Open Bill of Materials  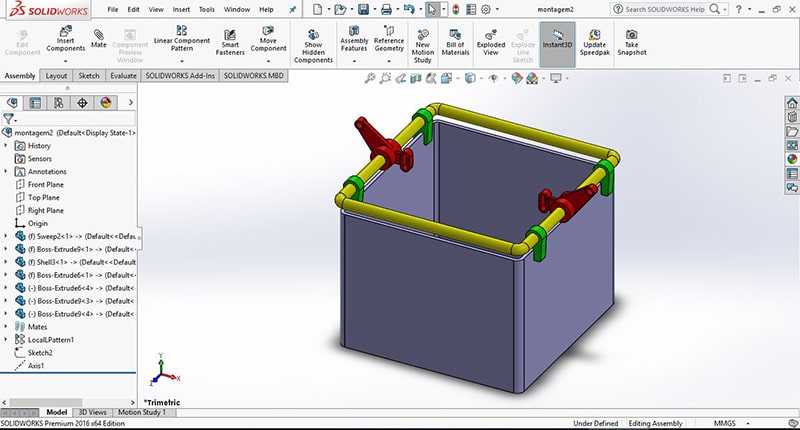point(455,42)
